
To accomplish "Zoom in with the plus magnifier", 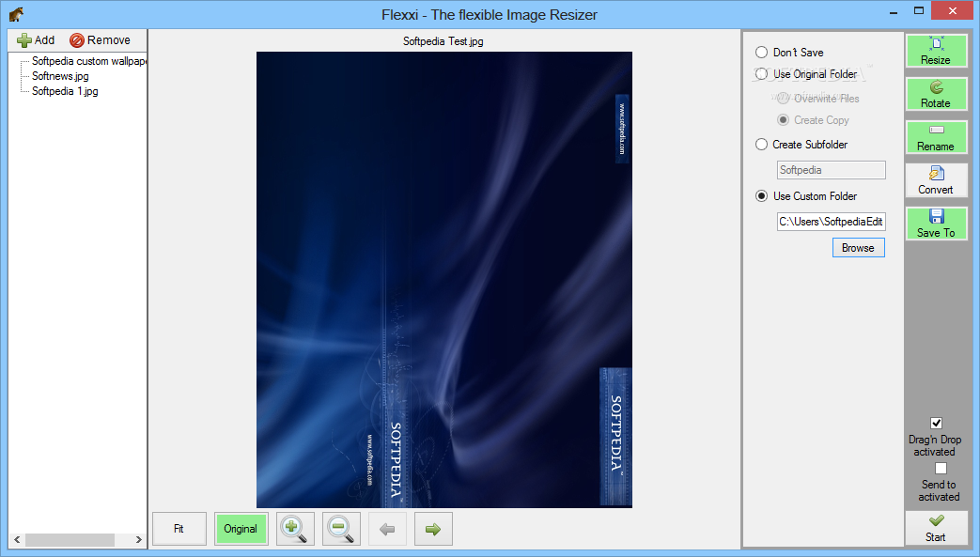I will point(294,529).
